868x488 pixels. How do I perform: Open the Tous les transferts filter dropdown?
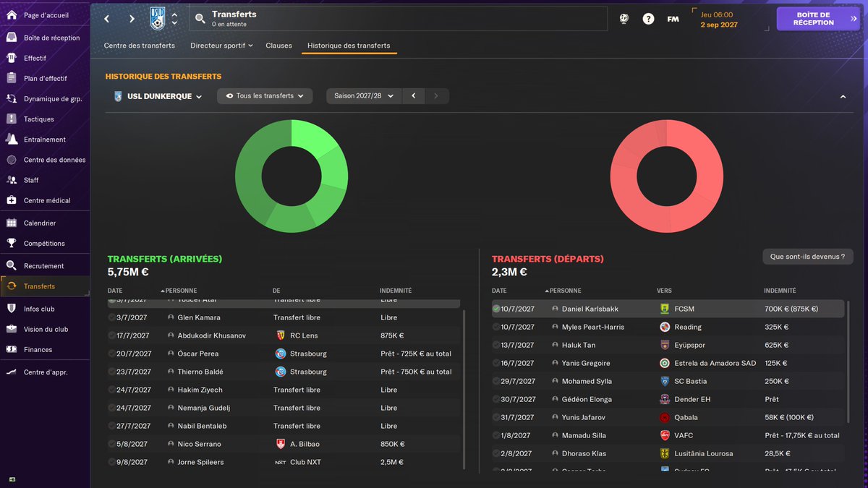pos(265,96)
